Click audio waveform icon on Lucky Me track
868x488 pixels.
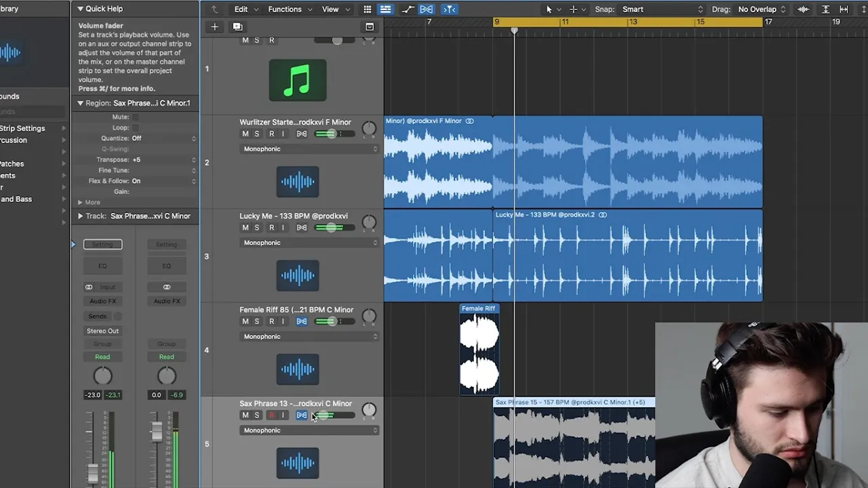pos(298,276)
